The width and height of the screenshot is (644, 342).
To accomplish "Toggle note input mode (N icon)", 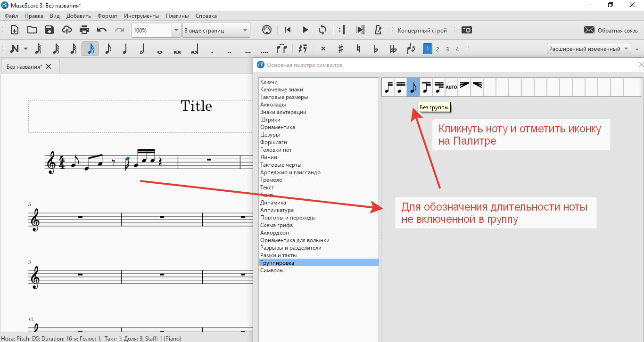I will (x=14, y=49).
